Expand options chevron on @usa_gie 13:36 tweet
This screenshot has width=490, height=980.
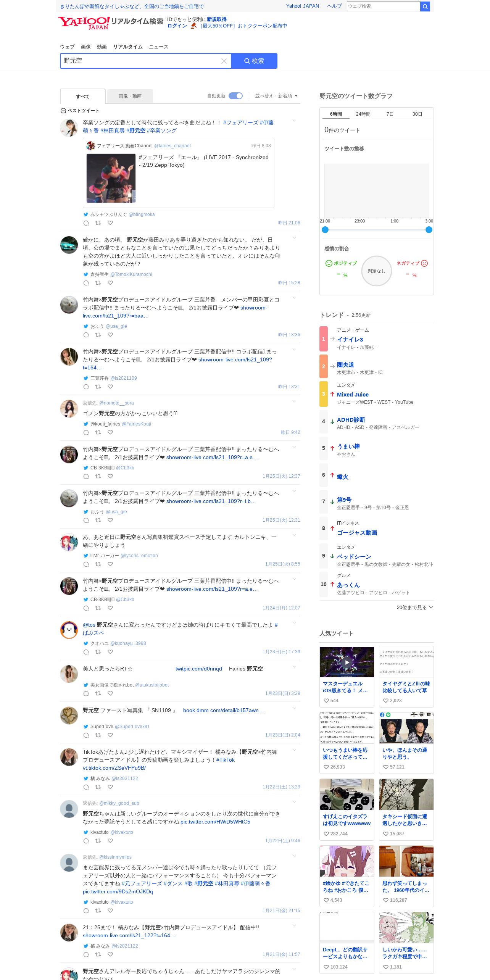coord(294,298)
